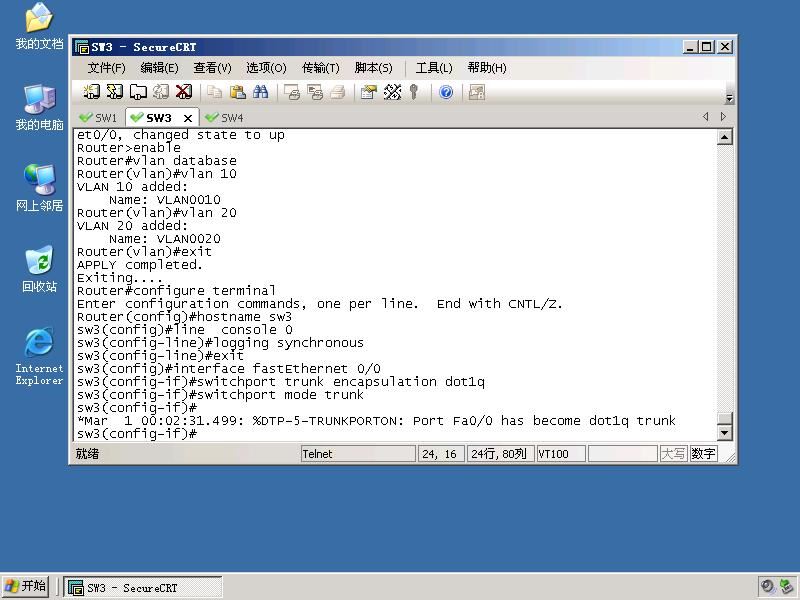The height and width of the screenshot is (600, 800).
Task: Click the Paste clipboard icon
Action: (x=237, y=92)
